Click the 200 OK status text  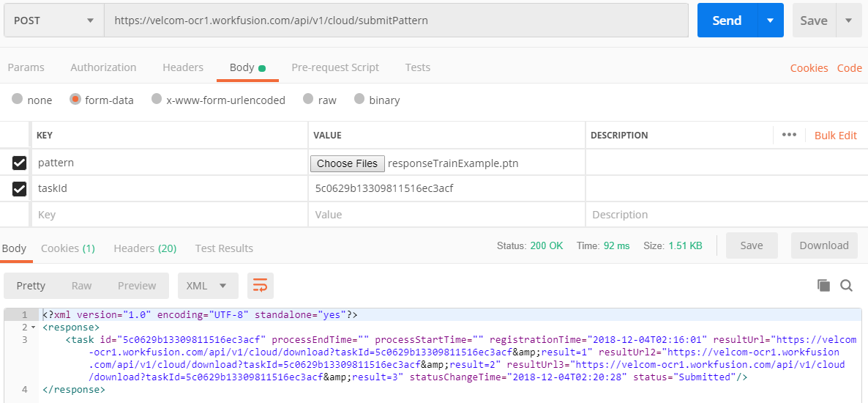click(x=547, y=245)
